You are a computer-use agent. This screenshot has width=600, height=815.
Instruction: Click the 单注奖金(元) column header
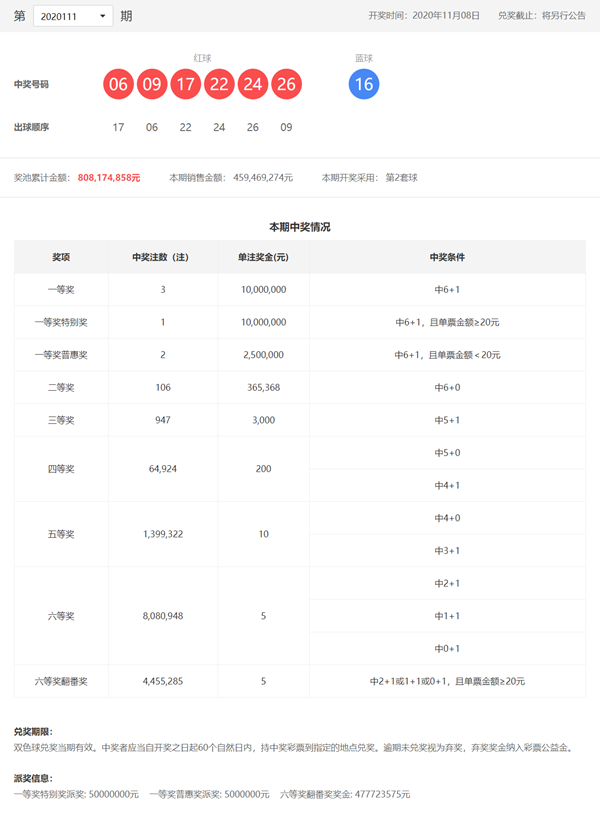263,257
